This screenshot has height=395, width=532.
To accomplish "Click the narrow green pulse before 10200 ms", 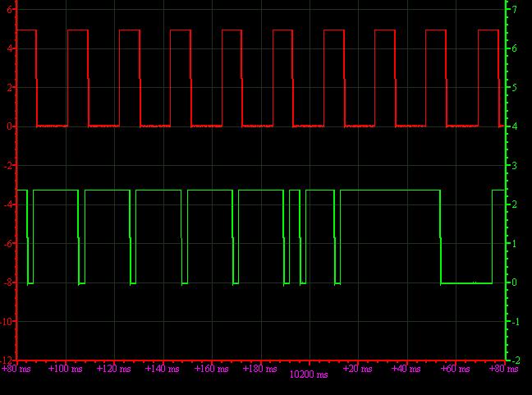I will coord(295,191).
